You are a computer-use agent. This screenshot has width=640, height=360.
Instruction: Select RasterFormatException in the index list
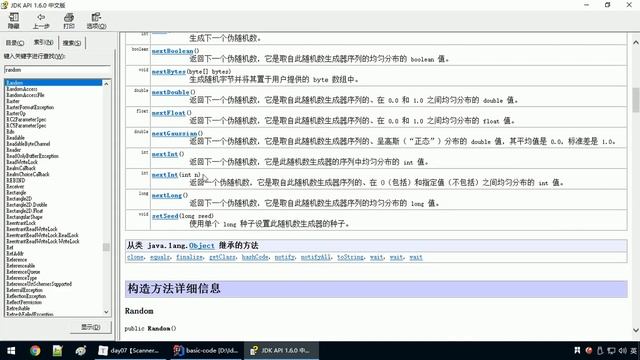[30, 107]
